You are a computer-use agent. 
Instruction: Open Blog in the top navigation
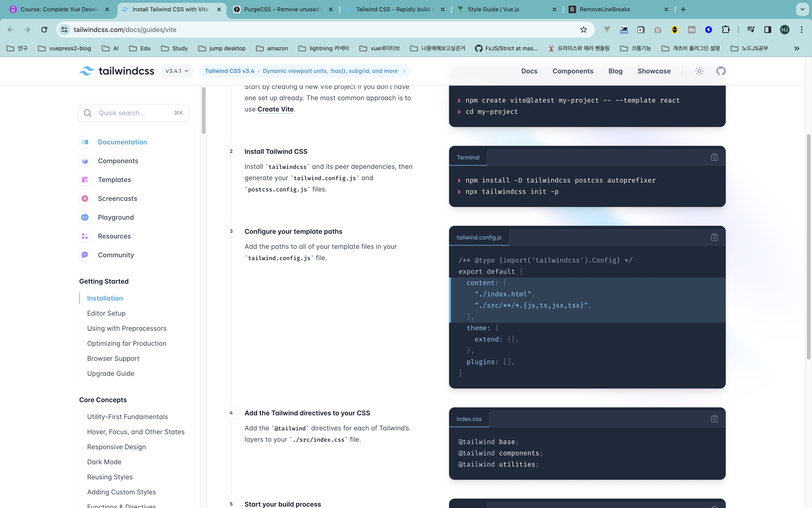(615, 71)
